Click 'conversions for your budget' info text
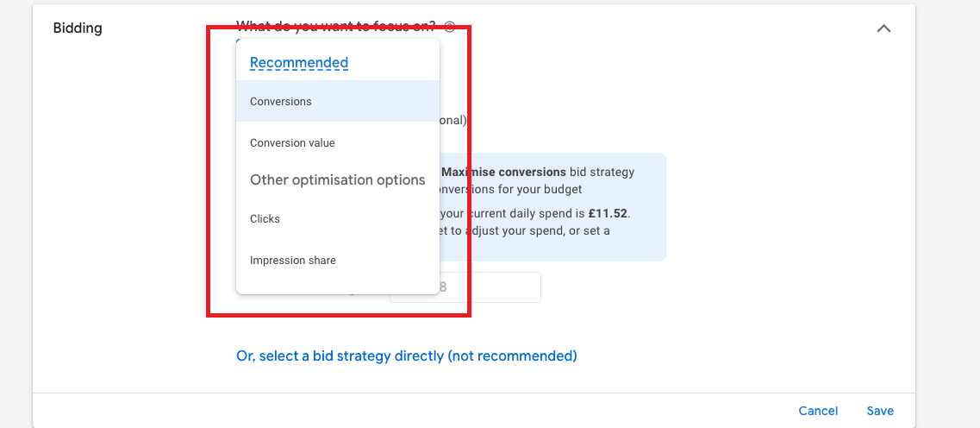 (x=510, y=189)
